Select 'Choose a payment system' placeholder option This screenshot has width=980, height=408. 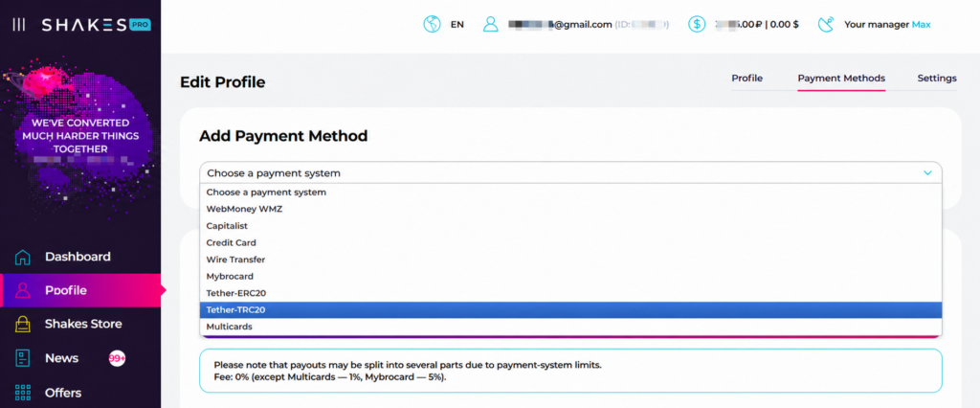570,193
